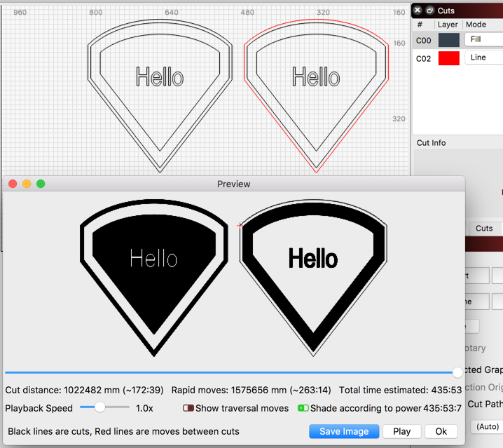Viewport: 503px width, 448px height.
Task: Toggle Show traversal moves
Action: coord(188,408)
